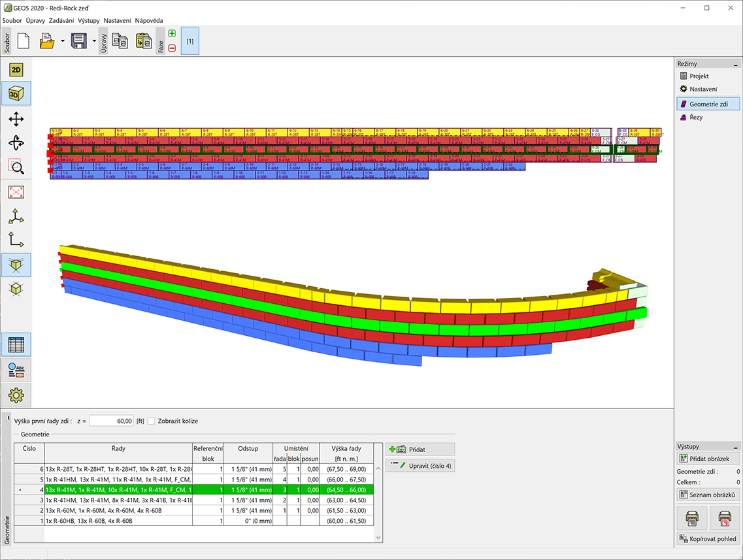Click the z height input field

[111, 421]
